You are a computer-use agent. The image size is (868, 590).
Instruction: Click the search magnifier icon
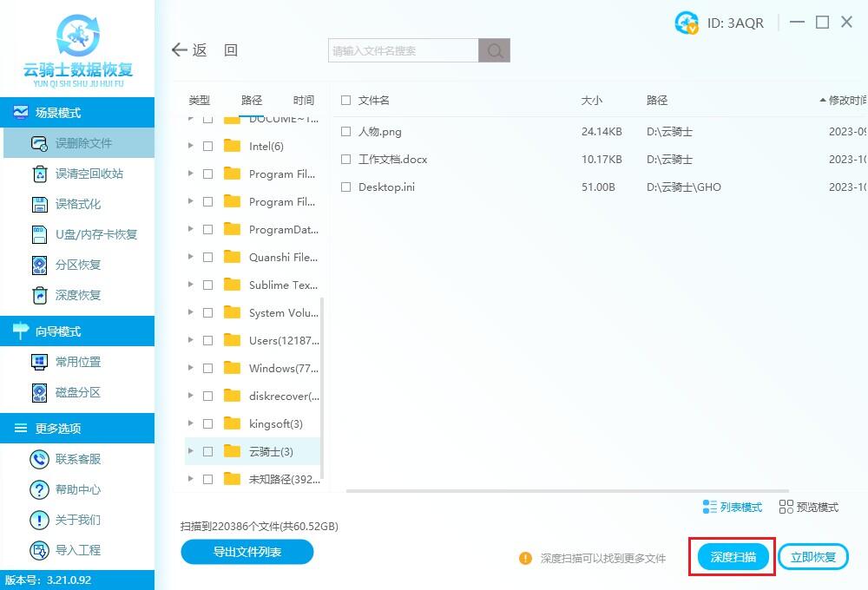pos(495,51)
